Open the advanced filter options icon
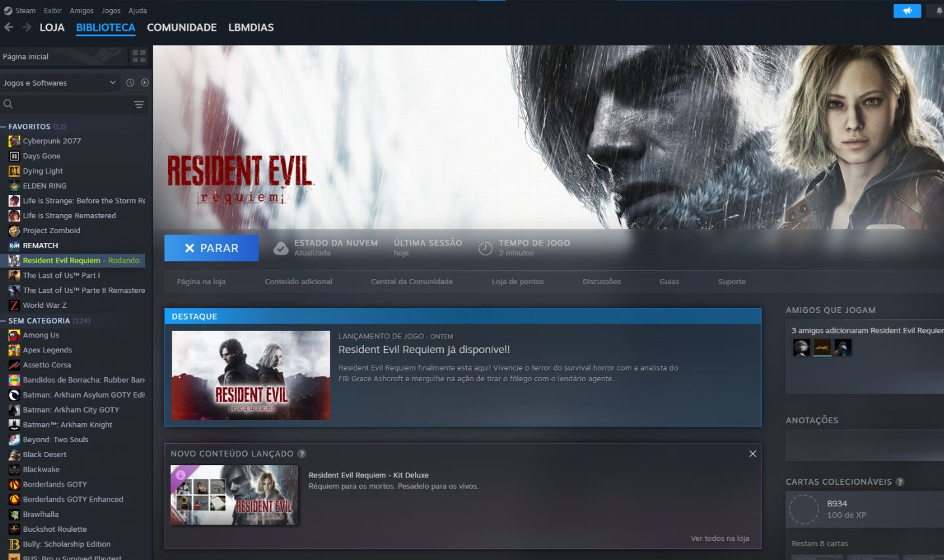This screenshot has width=944, height=560. 139,104
